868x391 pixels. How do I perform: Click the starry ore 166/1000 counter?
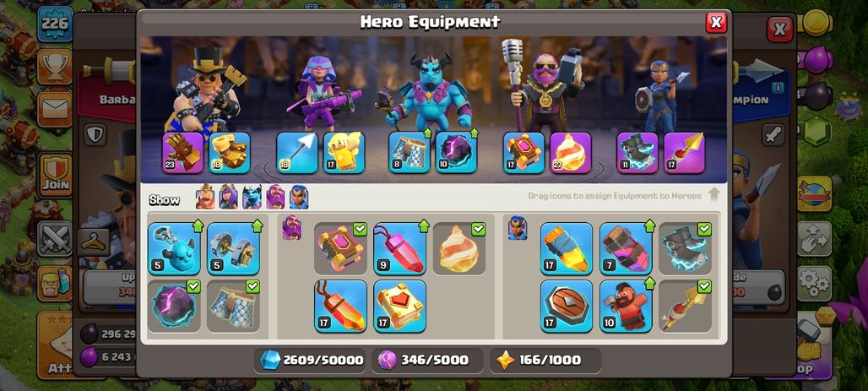coord(545,361)
